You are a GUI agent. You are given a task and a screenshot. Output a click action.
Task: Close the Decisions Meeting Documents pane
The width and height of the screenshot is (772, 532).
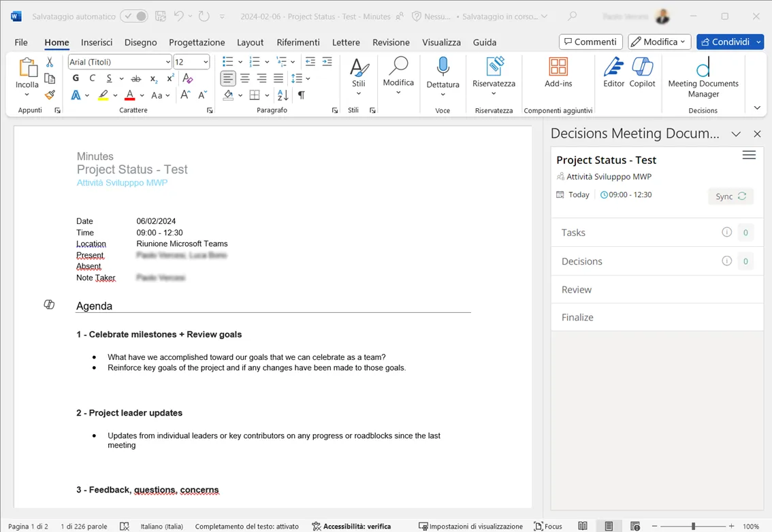click(757, 134)
